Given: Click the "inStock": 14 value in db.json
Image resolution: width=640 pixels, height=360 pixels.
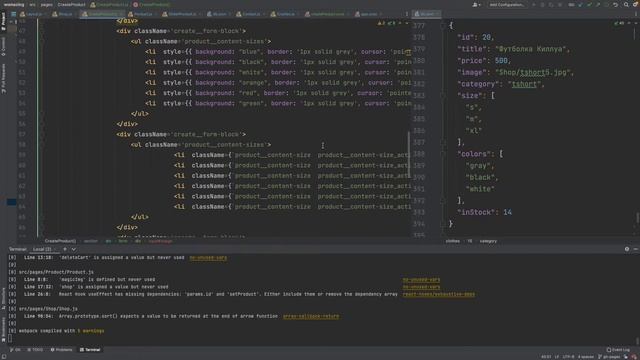Looking at the screenshot, I should click(x=507, y=212).
